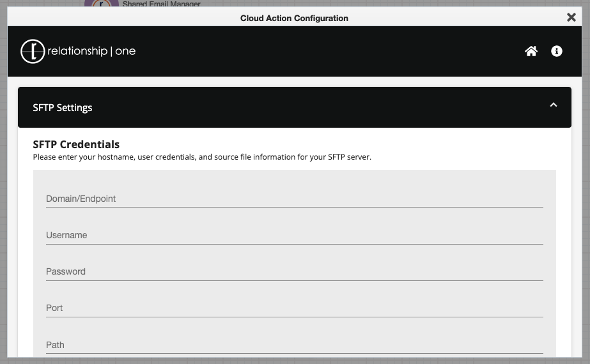Click the Cloud Action Configuration title text

[294, 18]
